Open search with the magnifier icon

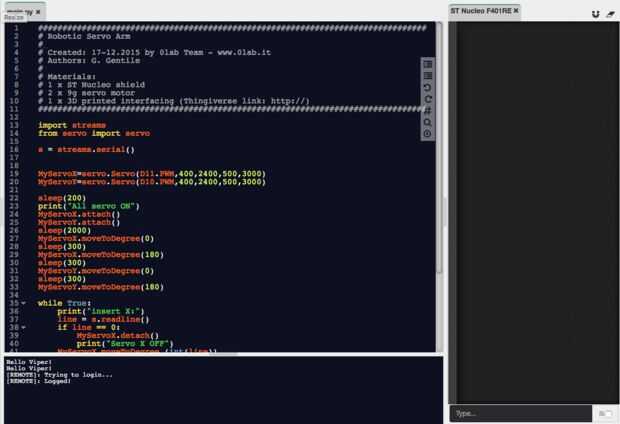(427, 122)
